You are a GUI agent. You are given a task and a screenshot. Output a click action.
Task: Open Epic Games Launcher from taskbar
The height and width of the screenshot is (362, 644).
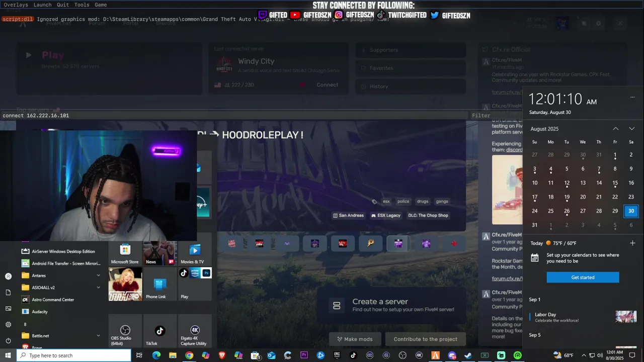tap(337, 355)
